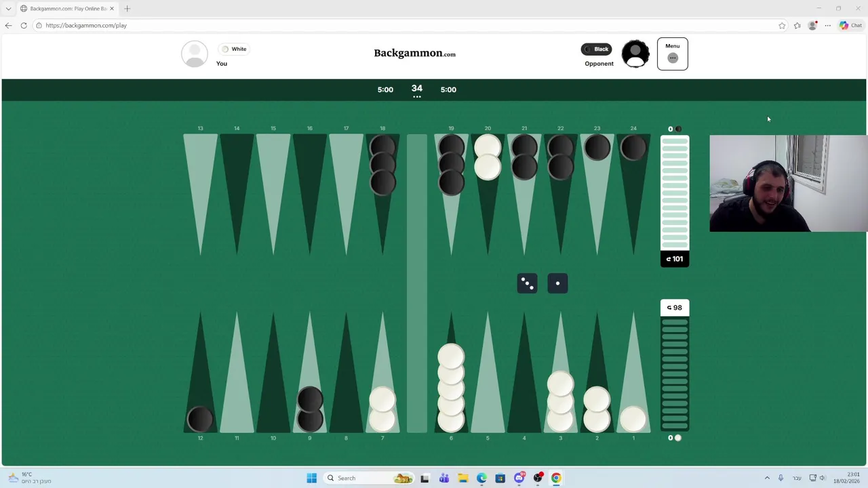Click the microphone tray icon

781,478
